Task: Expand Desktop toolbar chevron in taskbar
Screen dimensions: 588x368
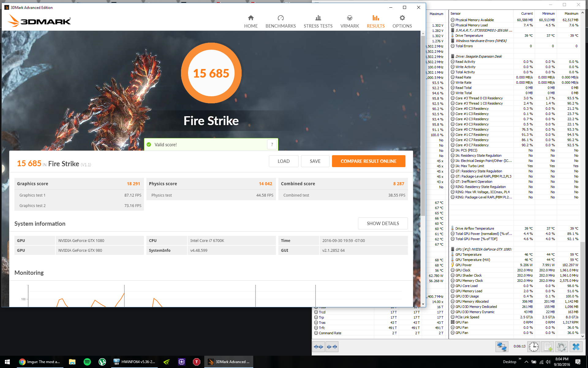Action: [x=520, y=359]
